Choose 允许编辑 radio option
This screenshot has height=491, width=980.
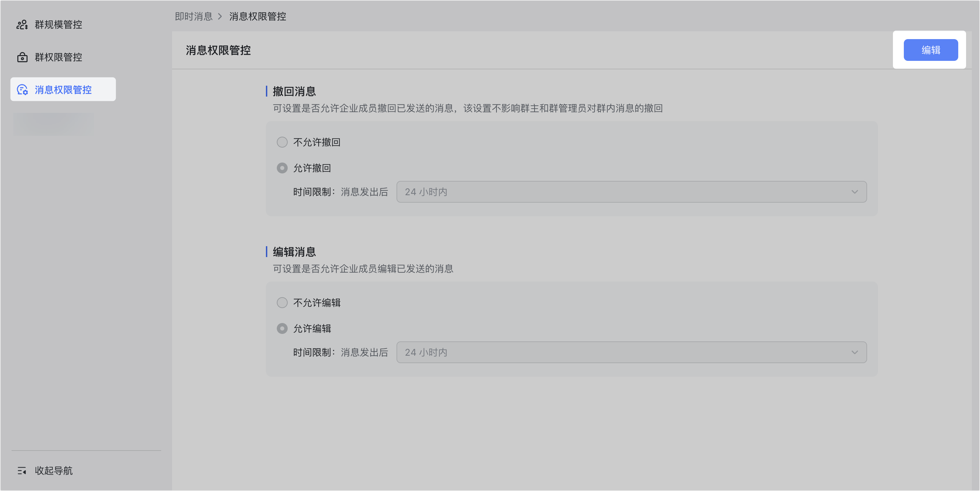282,328
